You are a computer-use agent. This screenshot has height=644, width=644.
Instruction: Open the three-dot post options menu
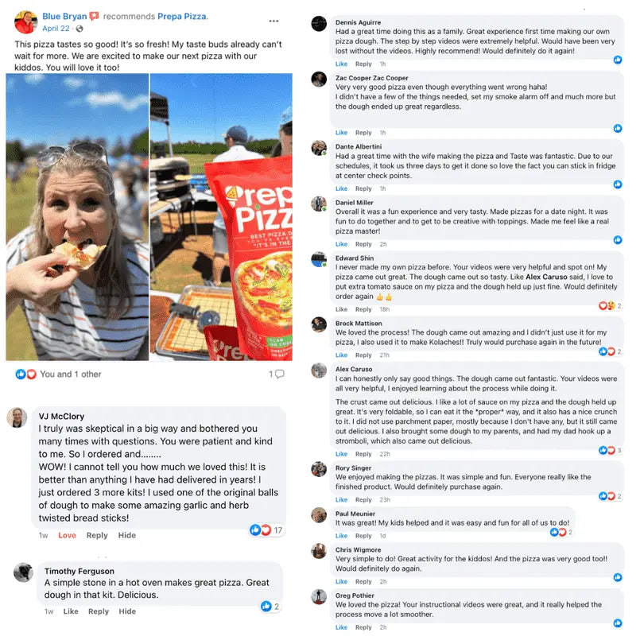(x=274, y=21)
